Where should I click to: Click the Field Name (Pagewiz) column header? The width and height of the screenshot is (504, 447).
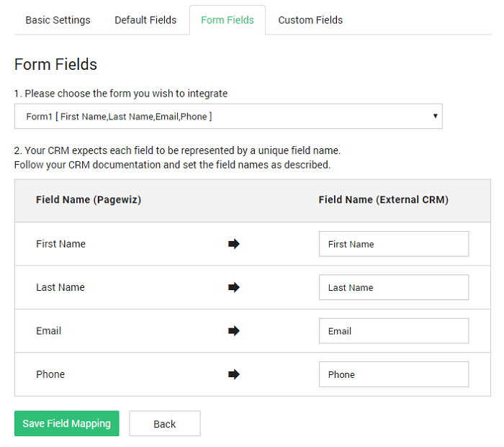pyautogui.click(x=89, y=200)
